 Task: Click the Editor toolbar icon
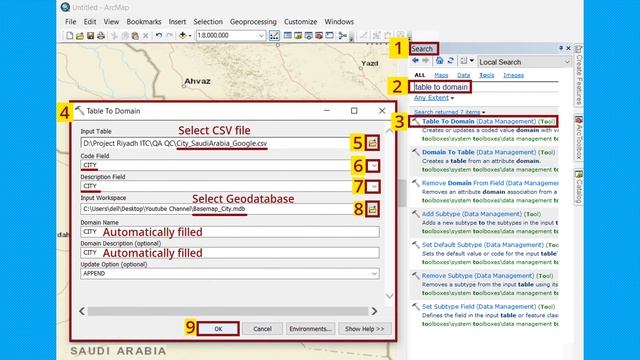coord(274,36)
